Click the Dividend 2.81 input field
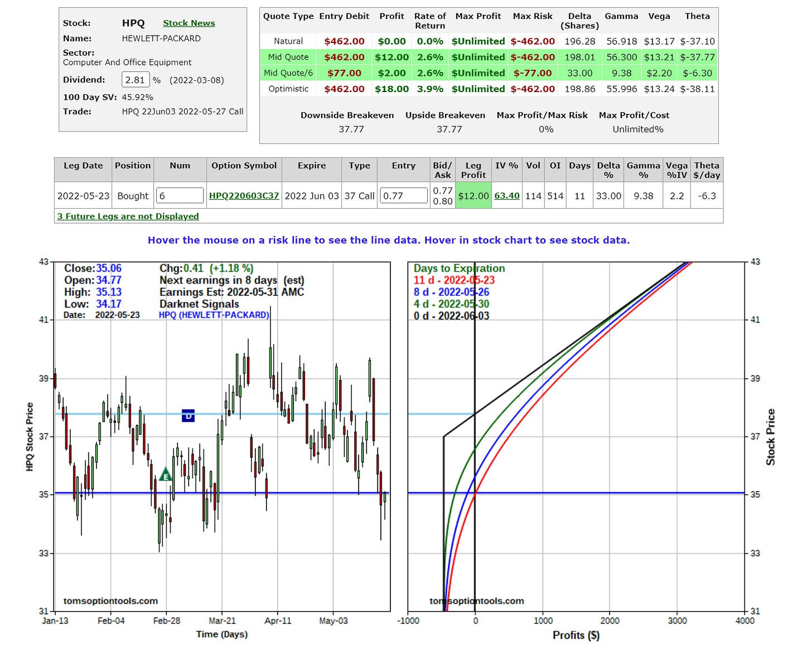812x664 pixels. (136, 80)
